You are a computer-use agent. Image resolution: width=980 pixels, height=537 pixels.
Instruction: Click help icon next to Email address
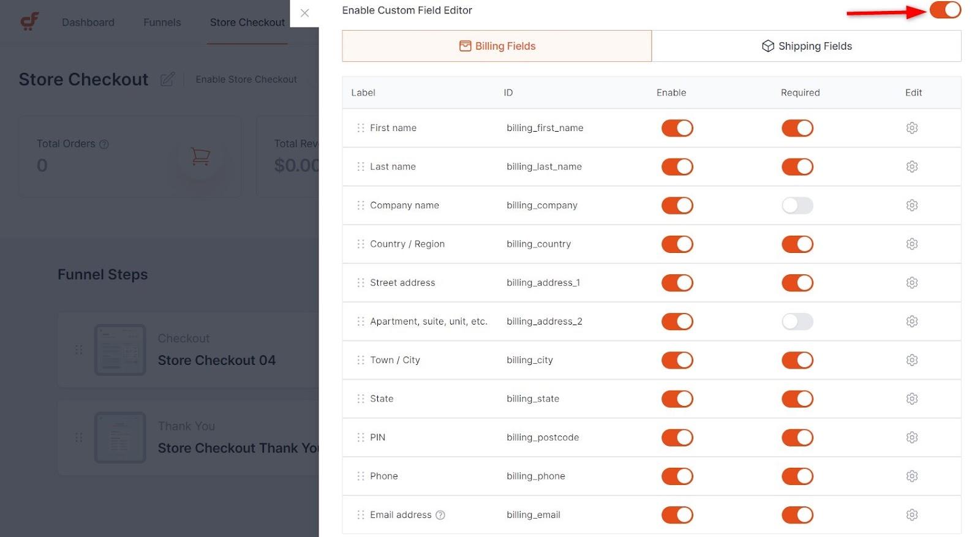pyautogui.click(x=440, y=515)
